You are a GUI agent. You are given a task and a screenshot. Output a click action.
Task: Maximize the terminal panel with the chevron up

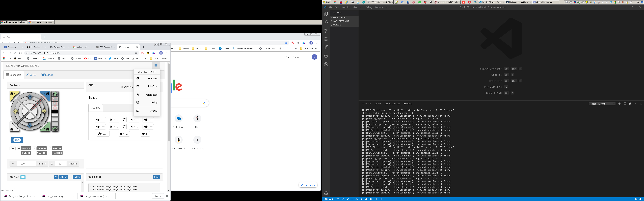635,104
